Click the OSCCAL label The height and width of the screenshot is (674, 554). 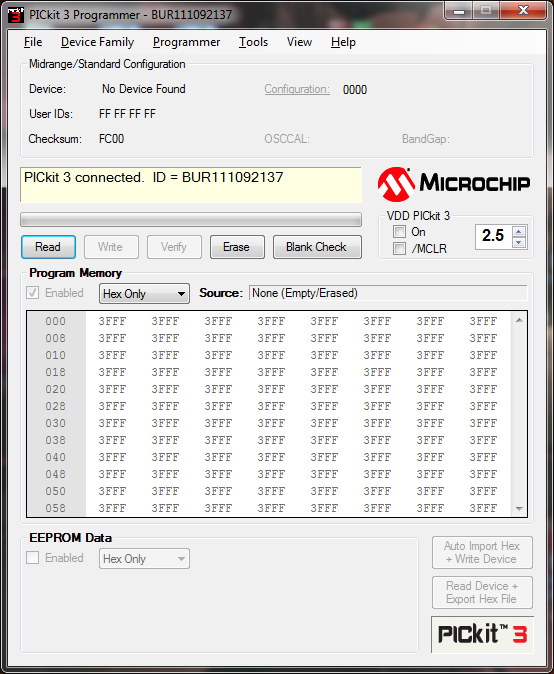pos(287,139)
